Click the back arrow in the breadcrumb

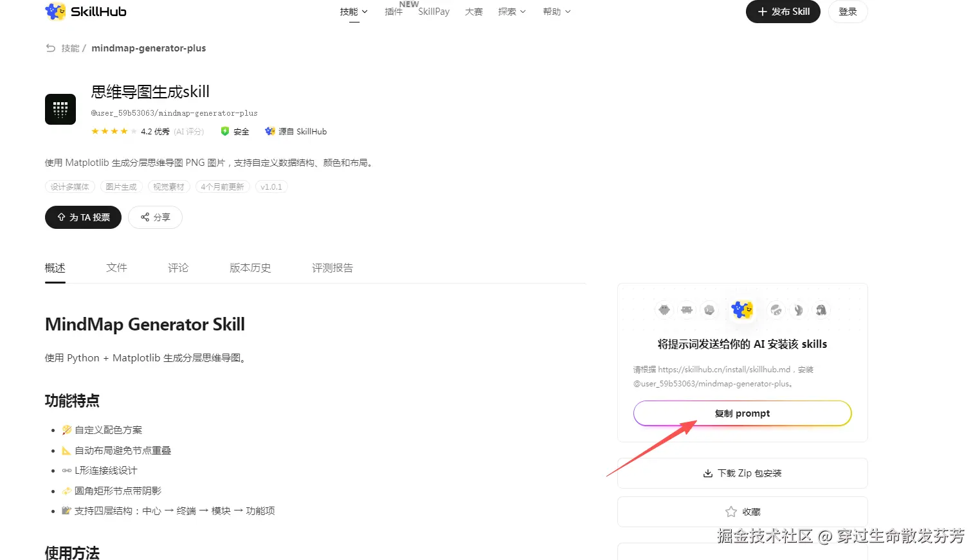51,48
